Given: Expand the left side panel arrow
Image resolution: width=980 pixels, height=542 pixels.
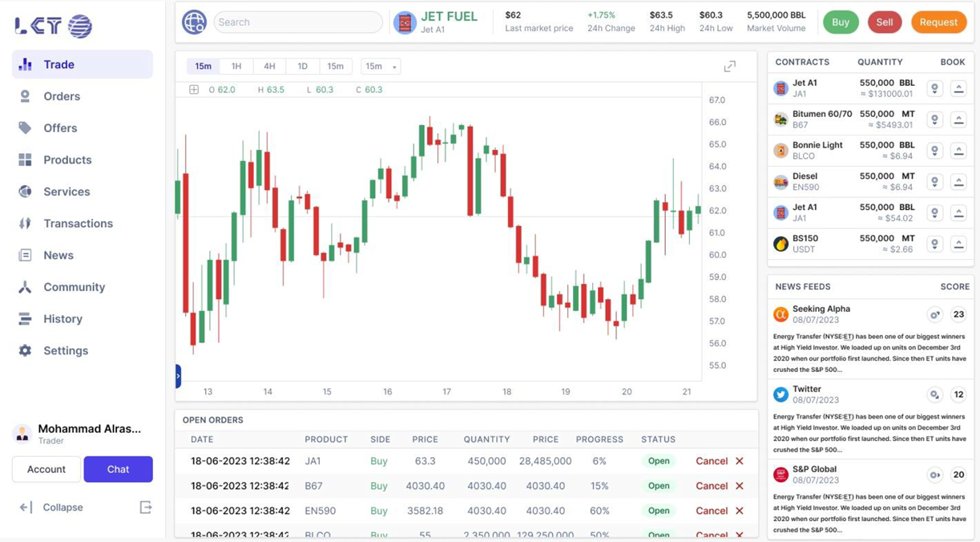Looking at the screenshot, I should (x=178, y=375).
